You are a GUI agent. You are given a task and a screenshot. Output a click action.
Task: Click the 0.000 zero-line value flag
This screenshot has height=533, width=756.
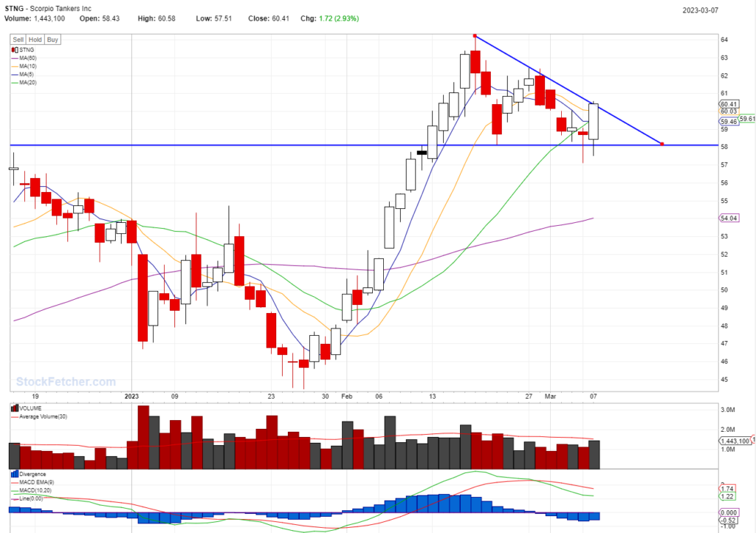pyautogui.click(x=729, y=513)
